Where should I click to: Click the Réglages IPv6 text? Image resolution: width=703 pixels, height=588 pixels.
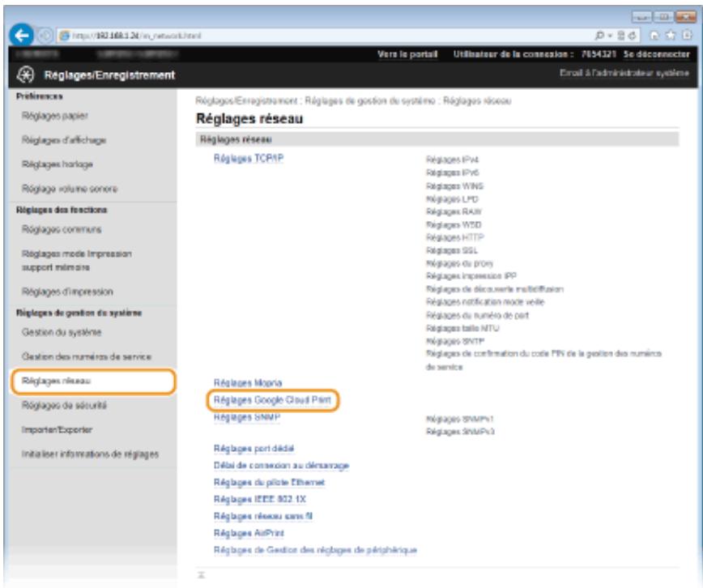pos(453,173)
